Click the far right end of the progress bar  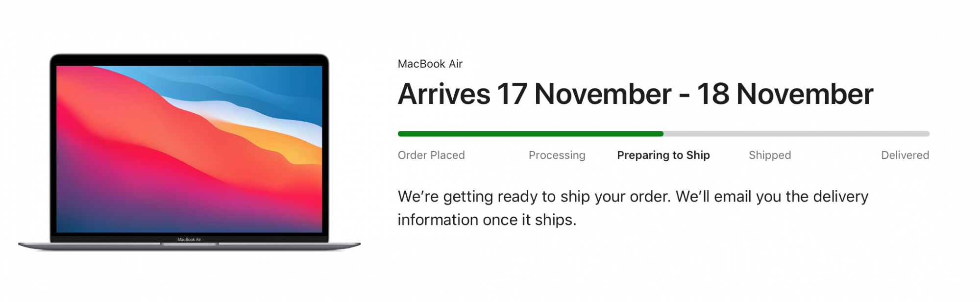pyautogui.click(x=927, y=134)
